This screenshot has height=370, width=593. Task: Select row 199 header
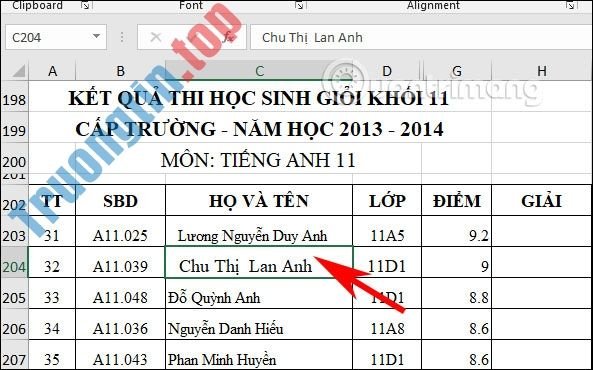[14, 127]
